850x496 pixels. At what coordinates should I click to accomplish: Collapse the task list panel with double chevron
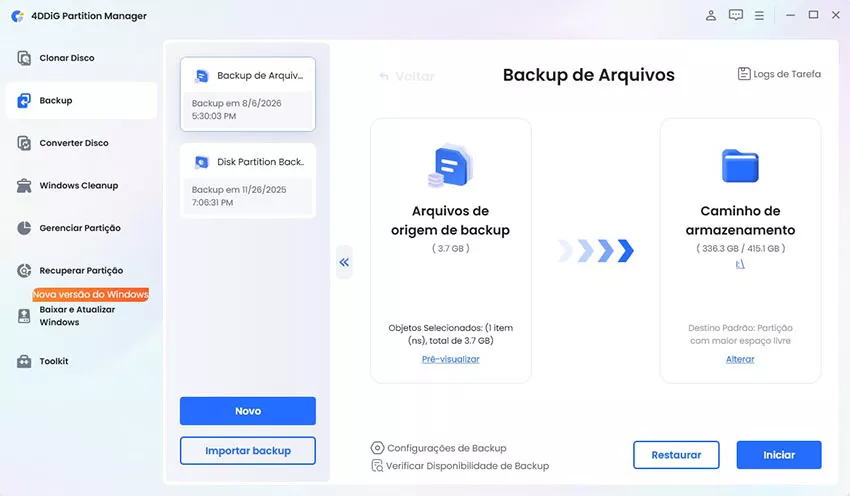(x=344, y=262)
